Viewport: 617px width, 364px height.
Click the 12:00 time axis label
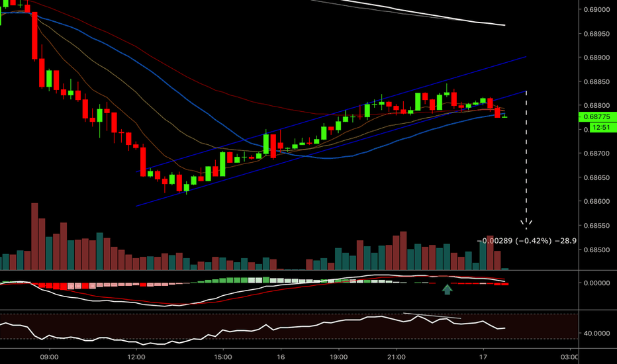pos(136,357)
